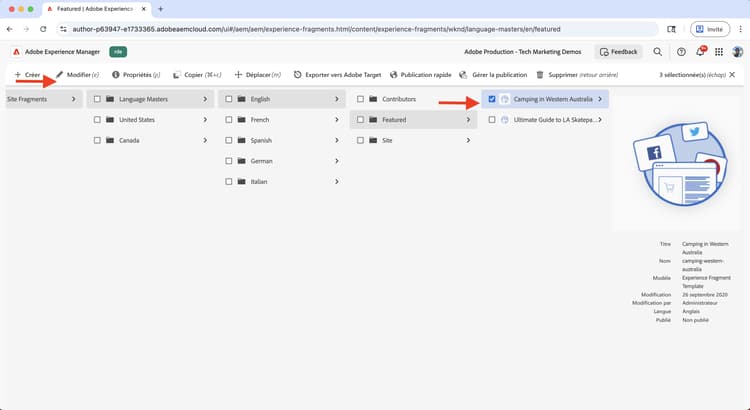Screen dimensions: 750x410
Task: Check the Italian folder checkbox
Action: [x=229, y=181]
